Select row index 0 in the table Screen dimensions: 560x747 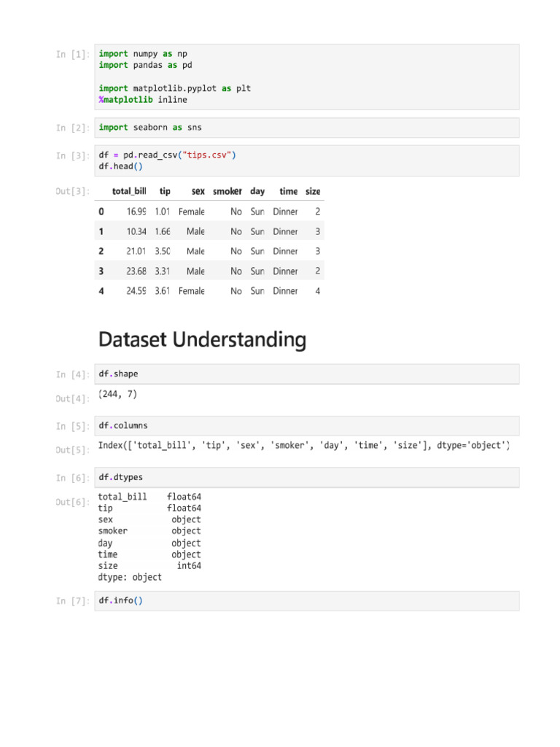(101, 212)
